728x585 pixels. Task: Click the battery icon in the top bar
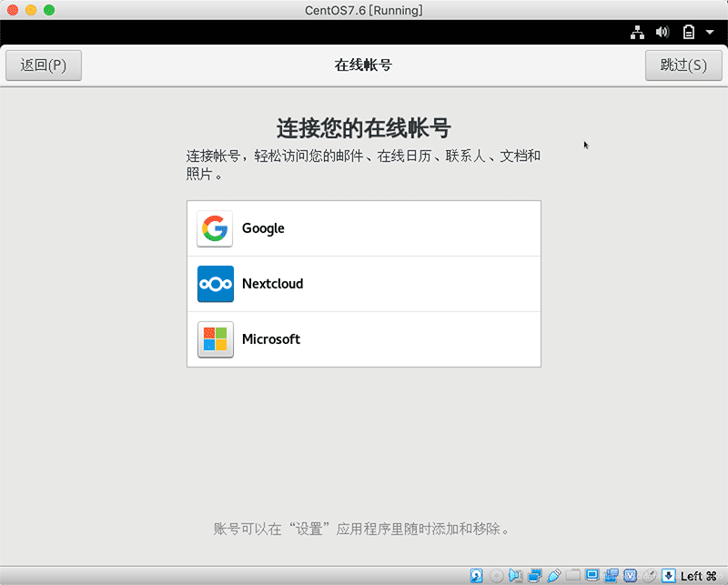[688, 31]
